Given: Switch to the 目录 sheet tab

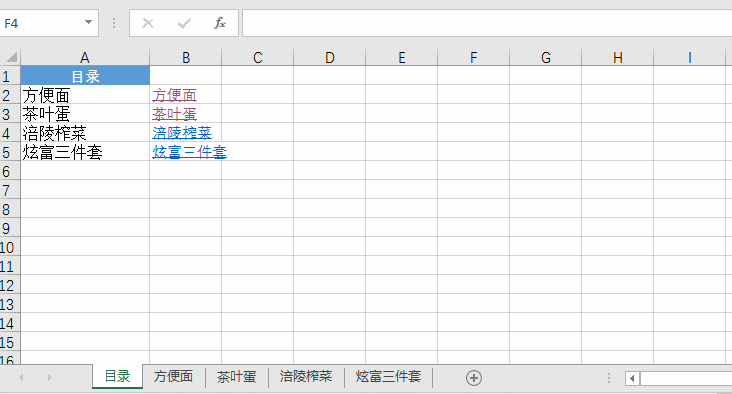Looking at the screenshot, I should pyautogui.click(x=117, y=376).
